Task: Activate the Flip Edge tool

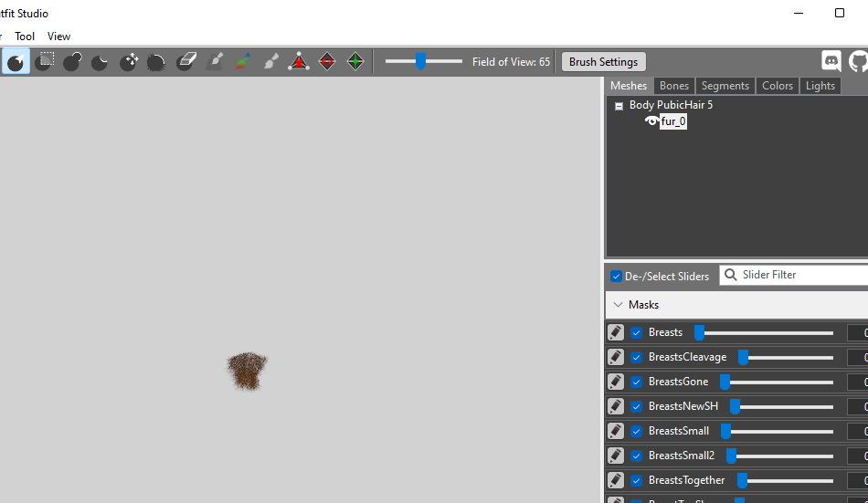Action: pyautogui.click(x=327, y=61)
